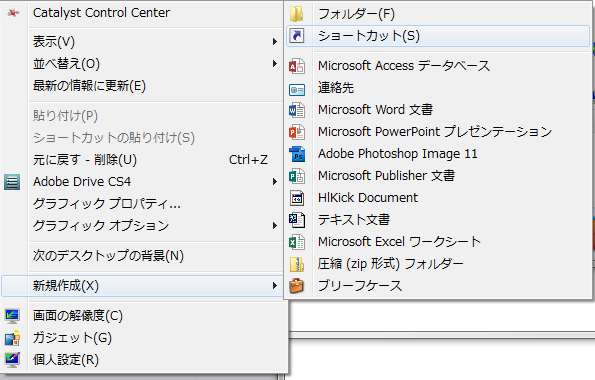Open グラフィック プロパティ... menu entry
This screenshot has width=595, height=380.
[142, 204]
